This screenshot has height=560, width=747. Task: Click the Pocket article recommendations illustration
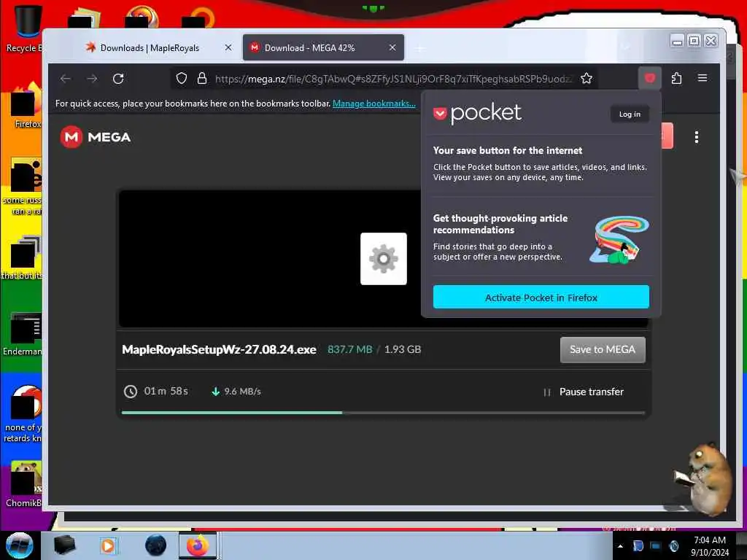pos(619,239)
